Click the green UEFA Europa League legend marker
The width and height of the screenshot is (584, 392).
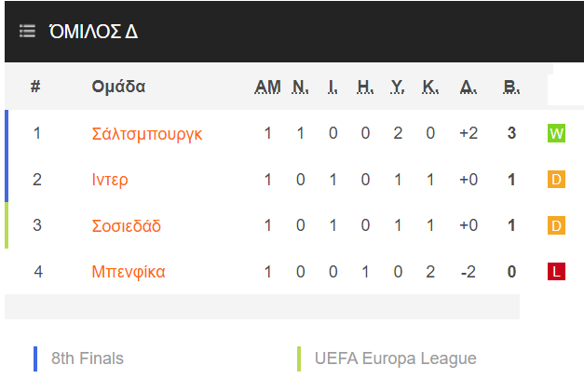click(299, 358)
